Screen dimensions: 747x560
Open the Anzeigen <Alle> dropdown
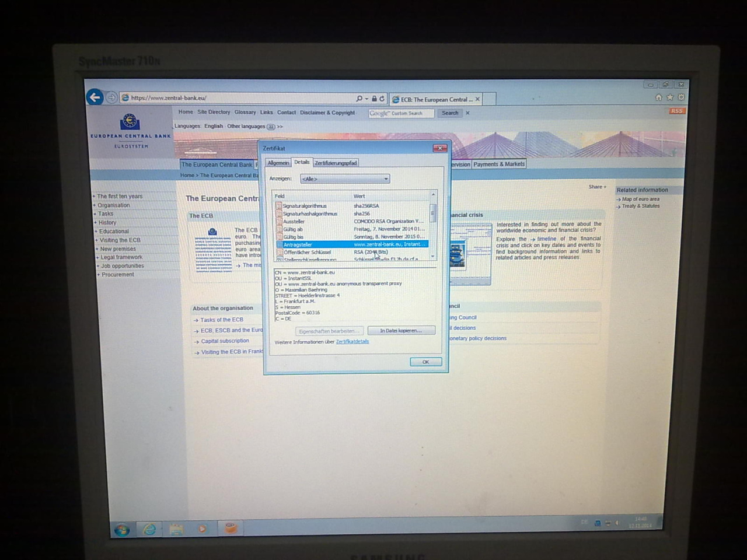pos(345,179)
